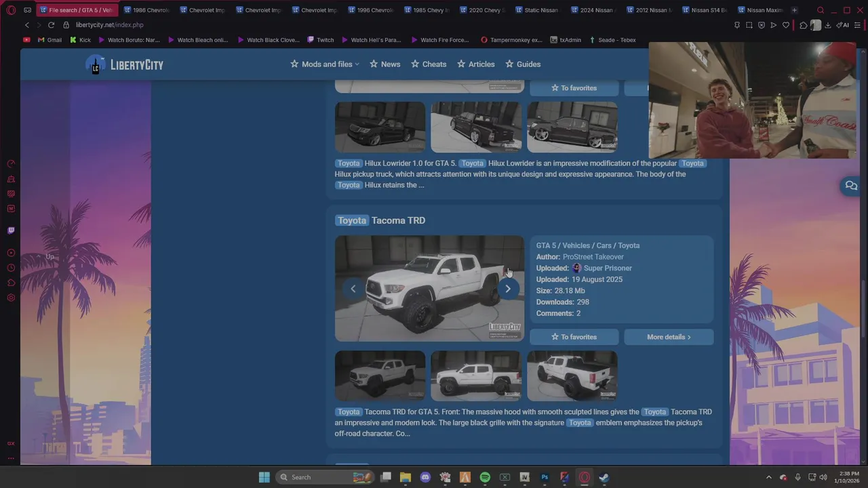Open third Tacoma TRD rear-view thumbnail
The image size is (868, 488).
572,375
